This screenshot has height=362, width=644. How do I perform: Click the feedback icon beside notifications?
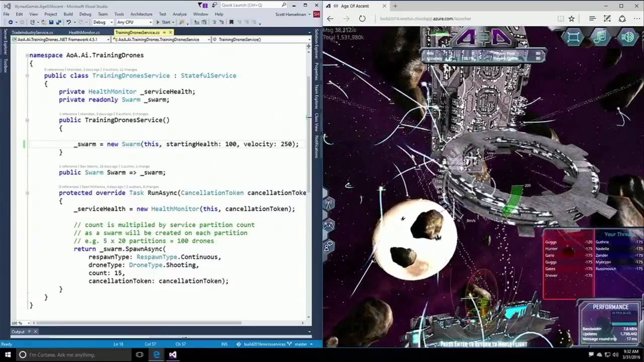(x=214, y=5)
